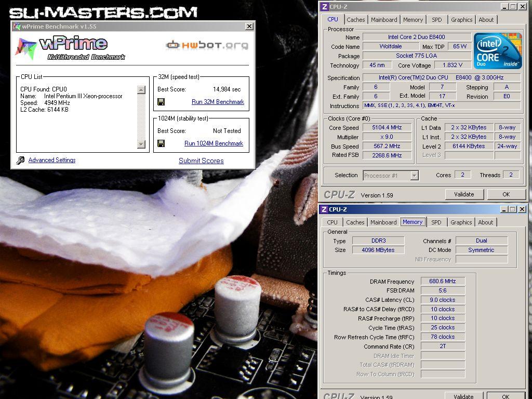Click the Cycle Time tRAS value 25 clocks
Image resolution: width=532 pixels, height=399 pixels.
pos(443,327)
